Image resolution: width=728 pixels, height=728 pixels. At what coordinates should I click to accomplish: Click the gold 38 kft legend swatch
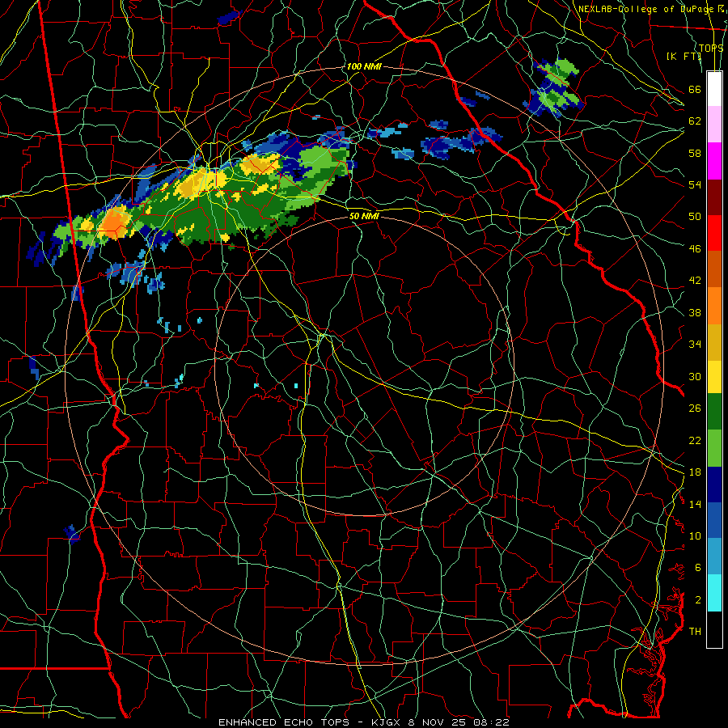pyautogui.click(x=714, y=342)
